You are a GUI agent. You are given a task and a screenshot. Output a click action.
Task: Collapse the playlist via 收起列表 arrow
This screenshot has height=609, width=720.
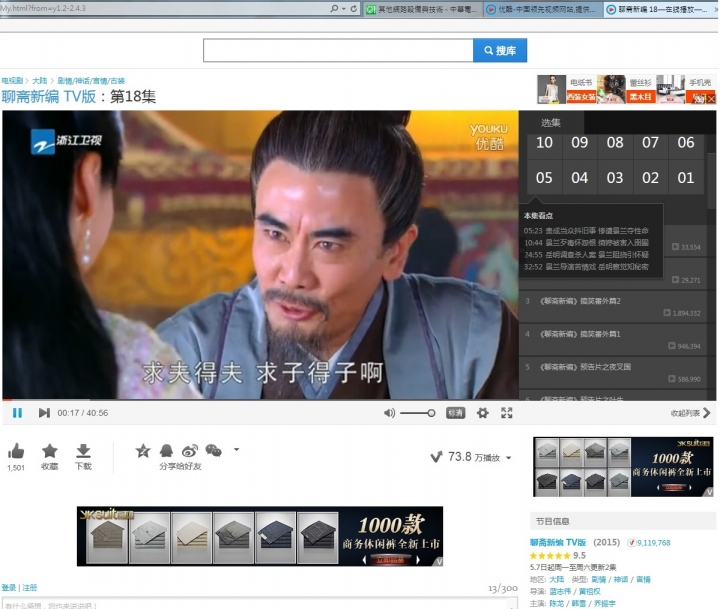(691, 413)
